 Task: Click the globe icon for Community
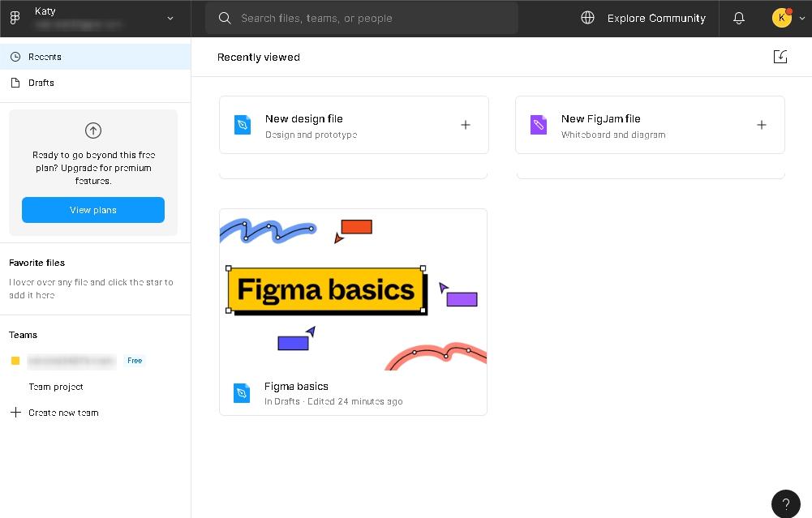[x=588, y=18]
